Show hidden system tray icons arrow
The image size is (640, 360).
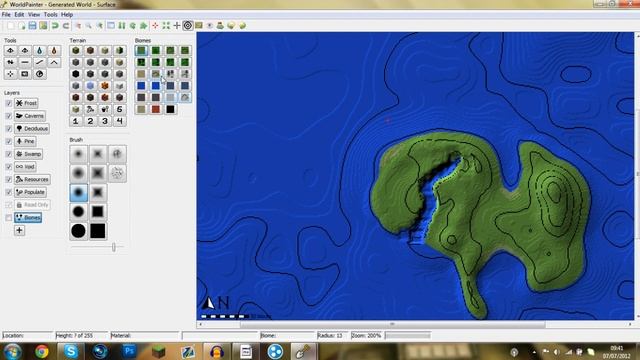click(x=534, y=352)
